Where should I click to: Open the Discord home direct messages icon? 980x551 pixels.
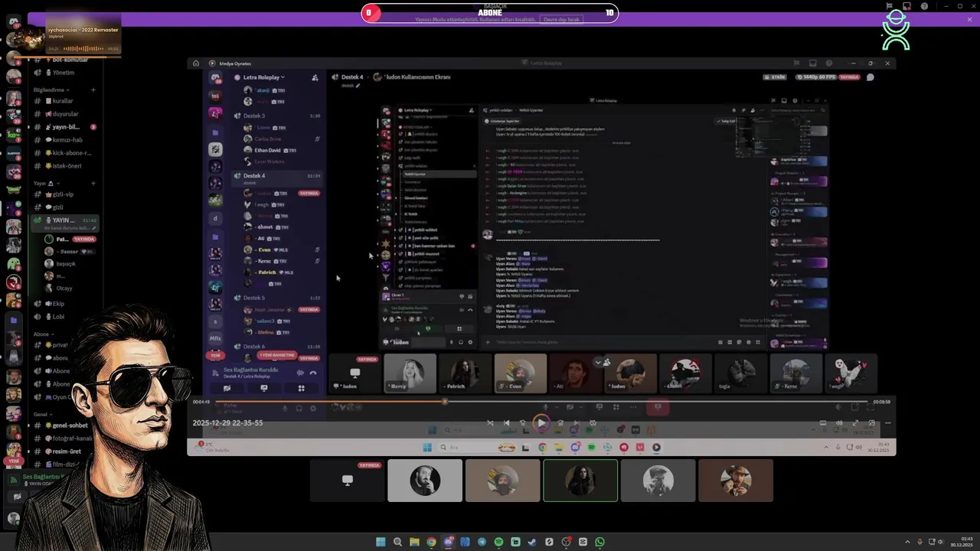pos(13,22)
